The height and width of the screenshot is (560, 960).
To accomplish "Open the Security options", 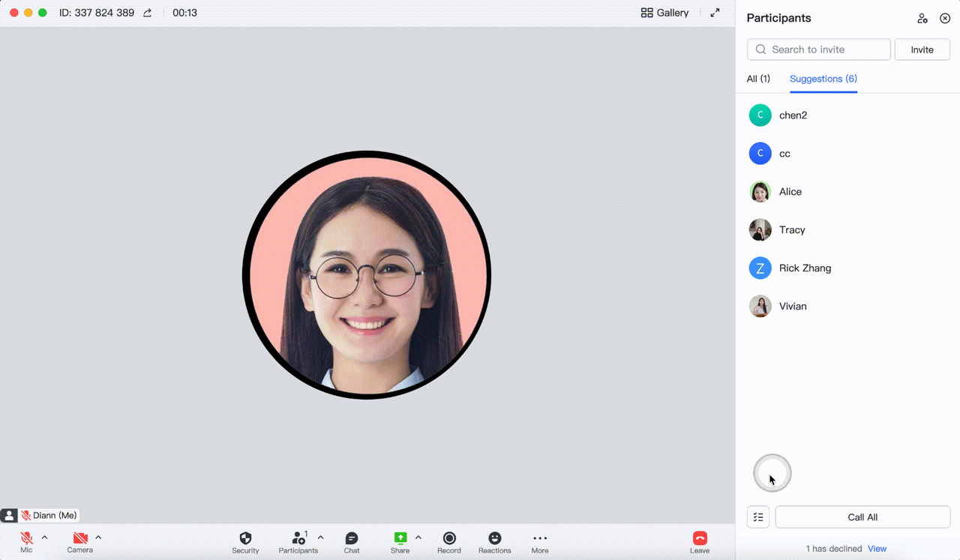I will click(245, 538).
